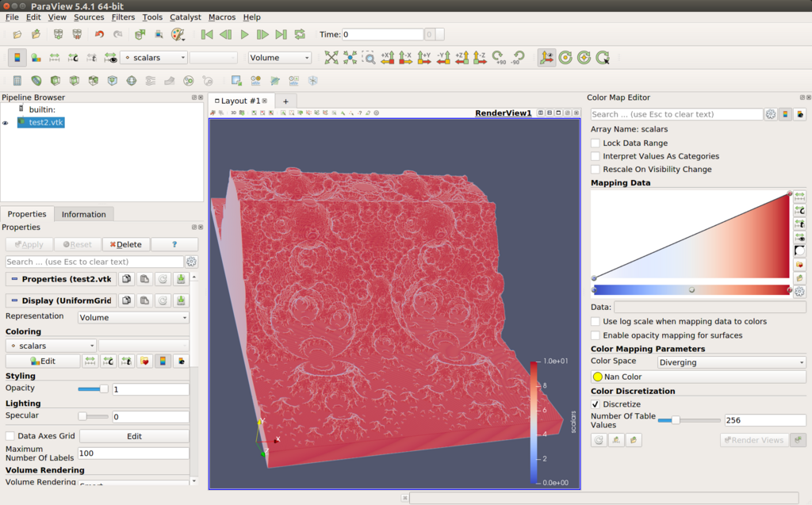Click the Open file folder icon

17,35
